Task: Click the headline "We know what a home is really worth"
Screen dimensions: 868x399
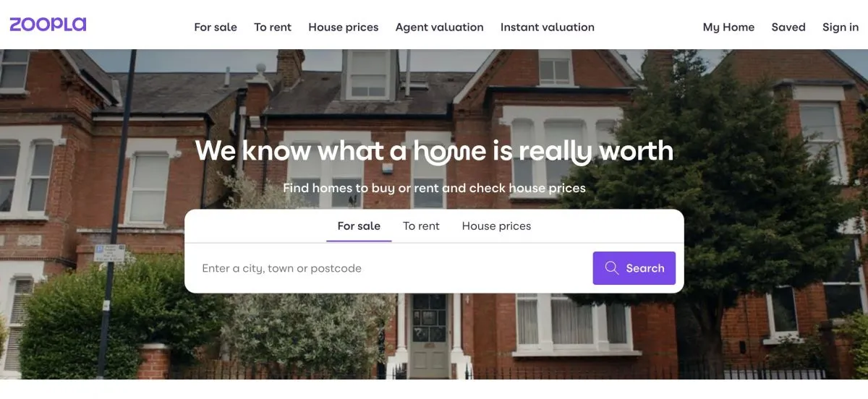Action: pos(434,151)
